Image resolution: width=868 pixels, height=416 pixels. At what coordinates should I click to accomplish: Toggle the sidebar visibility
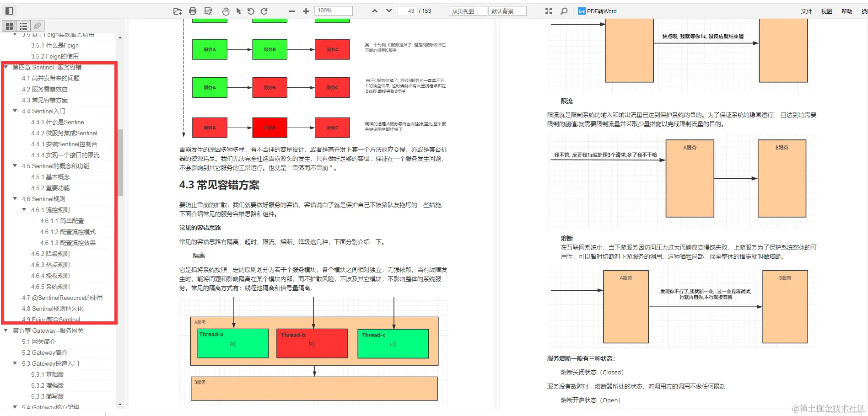point(9,10)
